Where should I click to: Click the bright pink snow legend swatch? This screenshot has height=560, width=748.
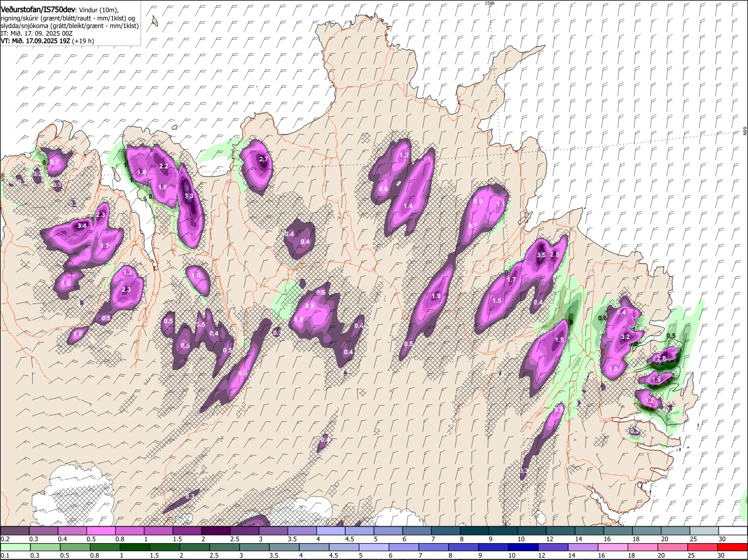pyautogui.click(x=101, y=531)
